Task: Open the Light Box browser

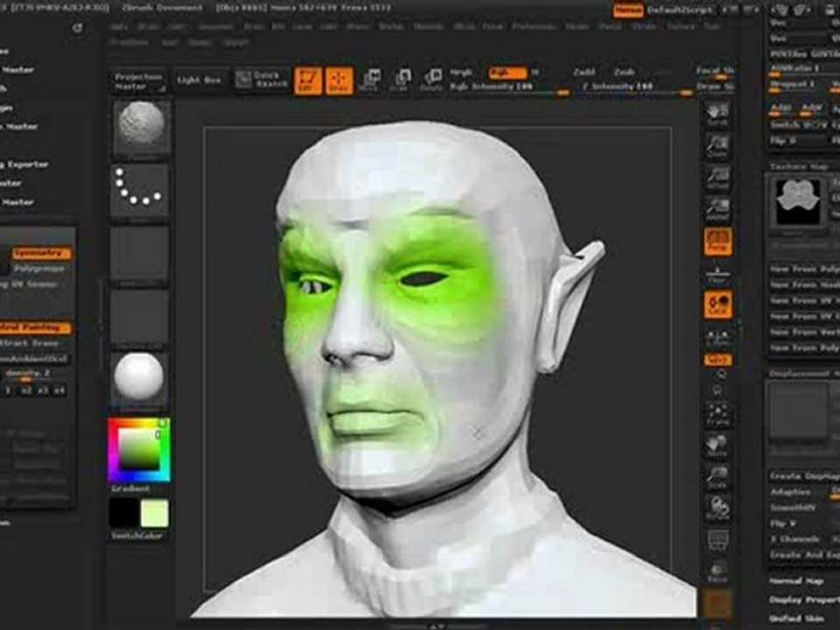Action: coord(199,80)
